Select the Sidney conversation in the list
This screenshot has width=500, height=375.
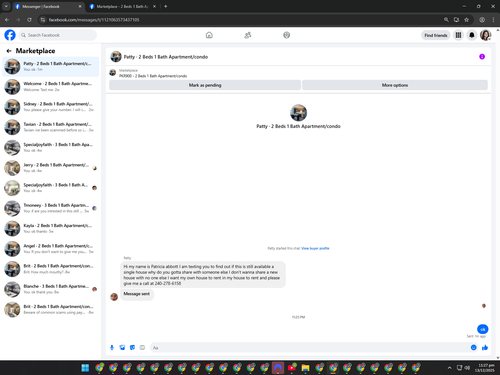pos(51,107)
